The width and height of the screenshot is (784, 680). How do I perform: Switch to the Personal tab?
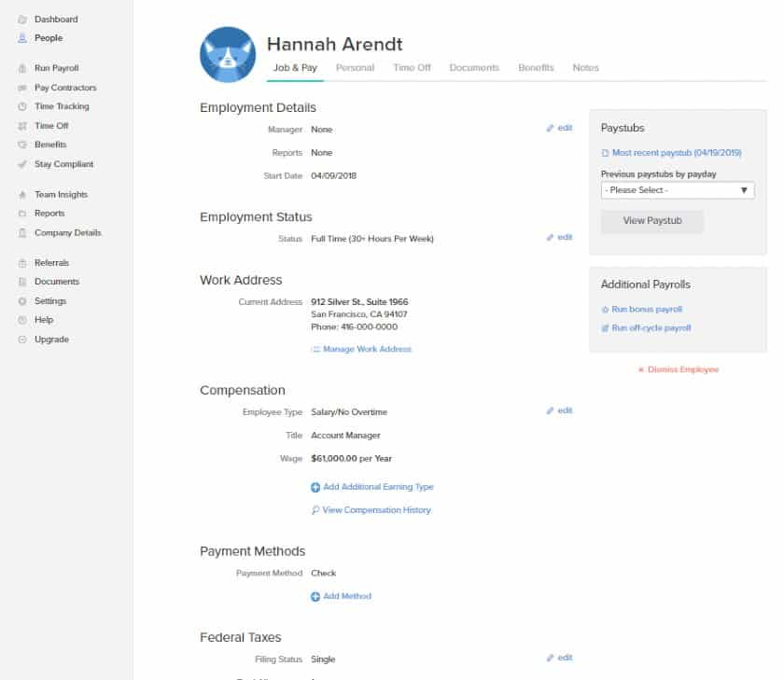tap(355, 68)
